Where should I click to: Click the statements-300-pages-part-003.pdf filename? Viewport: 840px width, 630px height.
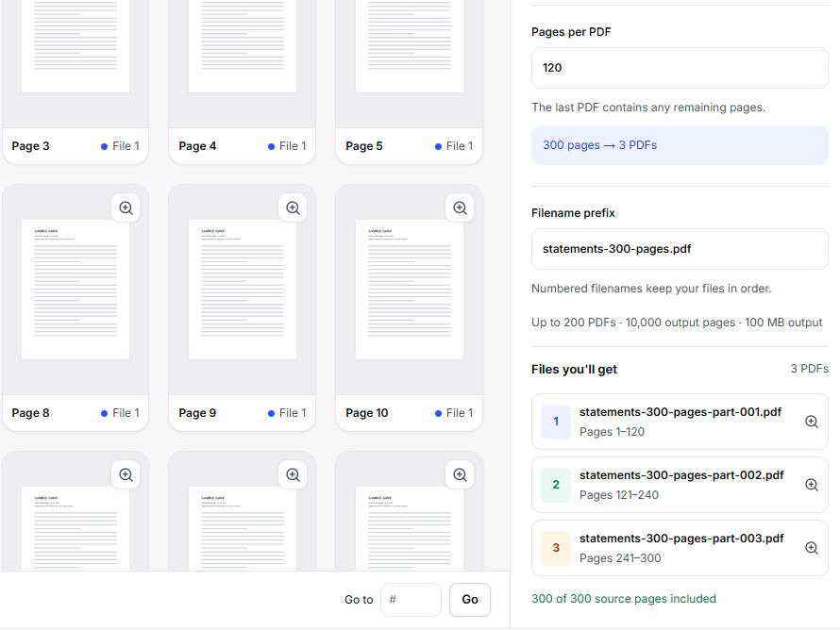pos(681,539)
